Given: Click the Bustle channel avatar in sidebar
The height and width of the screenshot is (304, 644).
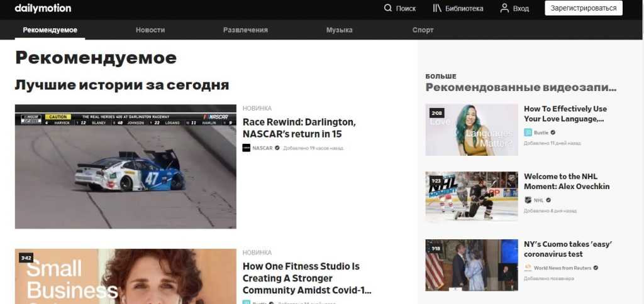Looking at the screenshot, I should pyautogui.click(x=528, y=133).
